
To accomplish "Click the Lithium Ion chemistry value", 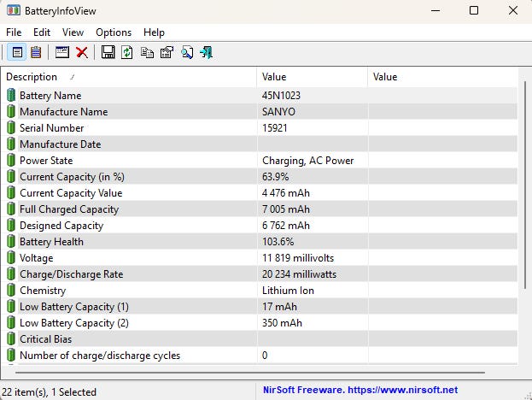I will [289, 291].
